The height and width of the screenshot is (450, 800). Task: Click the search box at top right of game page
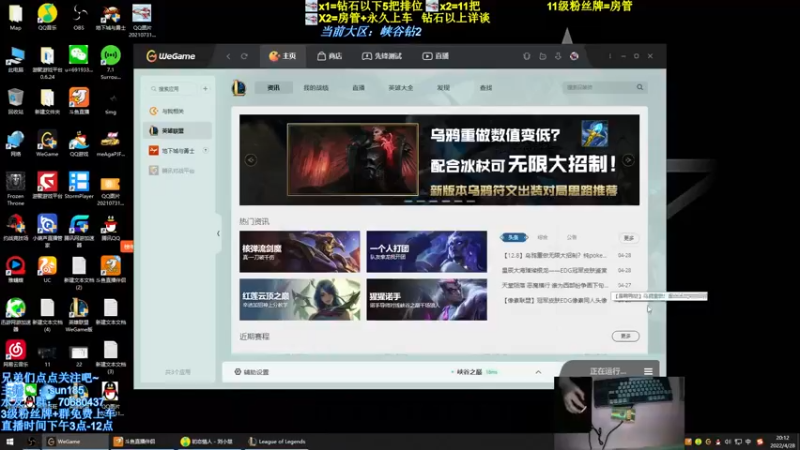click(598, 87)
